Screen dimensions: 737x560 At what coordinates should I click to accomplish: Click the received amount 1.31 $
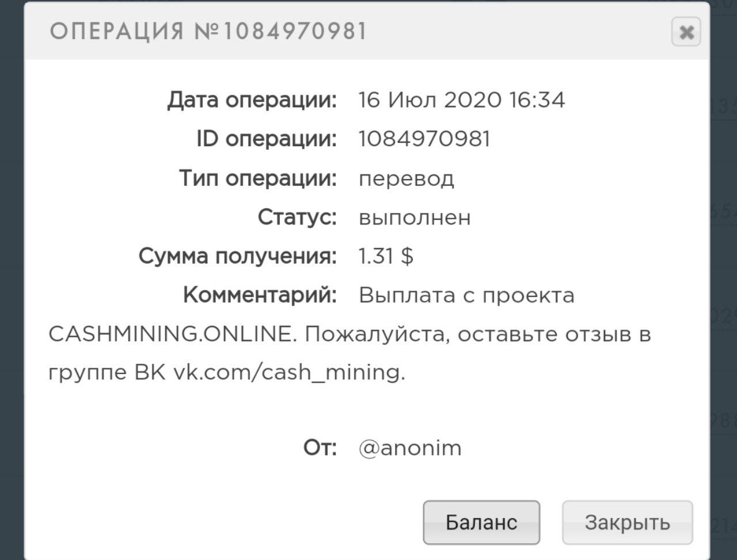[x=386, y=257]
